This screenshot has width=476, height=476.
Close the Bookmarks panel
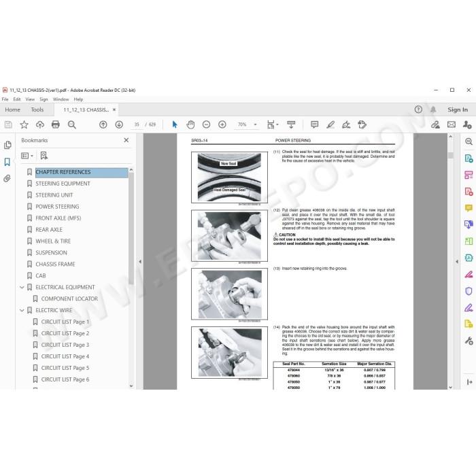[x=126, y=140]
